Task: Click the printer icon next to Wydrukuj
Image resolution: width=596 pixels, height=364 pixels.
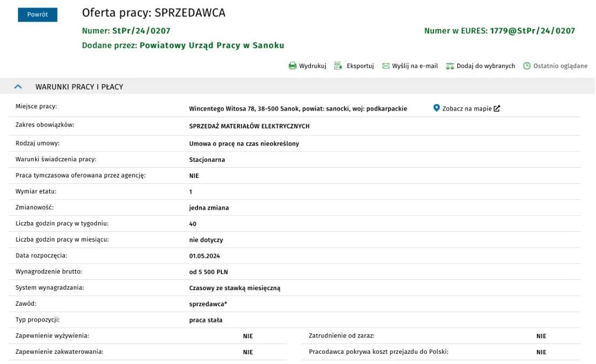Action: 292,66
